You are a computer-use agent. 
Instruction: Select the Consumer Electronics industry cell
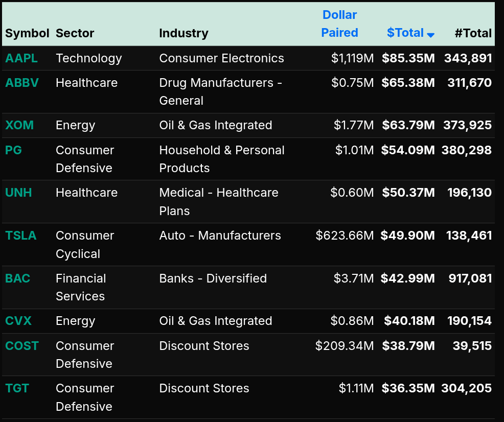click(221, 58)
